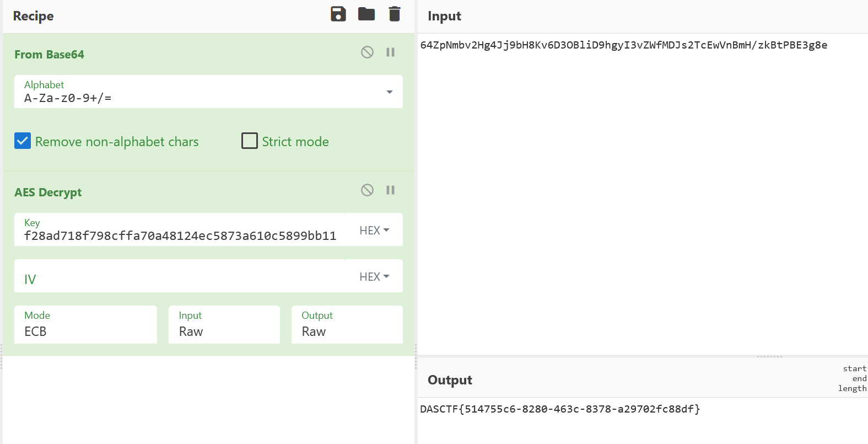This screenshot has width=868, height=444.
Task: Select the AES Input Raw format field
Action: click(x=224, y=325)
